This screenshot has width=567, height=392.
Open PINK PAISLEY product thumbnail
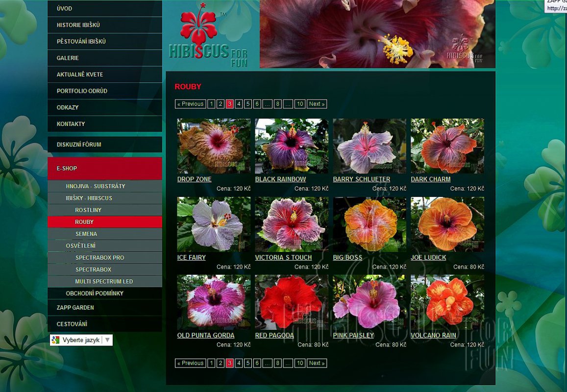(370, 302)
